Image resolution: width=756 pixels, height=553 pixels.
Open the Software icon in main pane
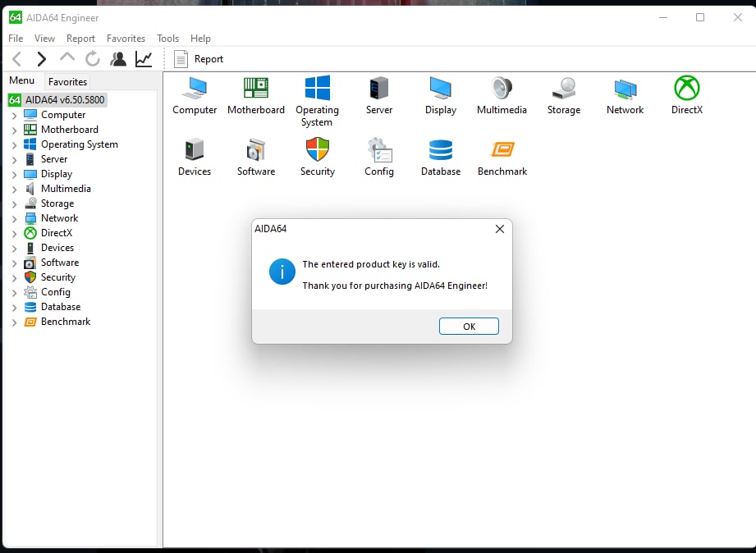pyautogui.click(x=256, y=150)
